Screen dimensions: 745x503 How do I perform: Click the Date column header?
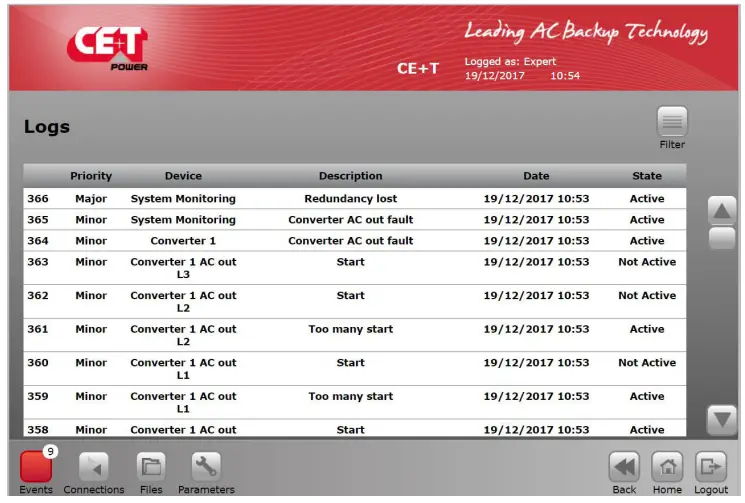point(536,176)
